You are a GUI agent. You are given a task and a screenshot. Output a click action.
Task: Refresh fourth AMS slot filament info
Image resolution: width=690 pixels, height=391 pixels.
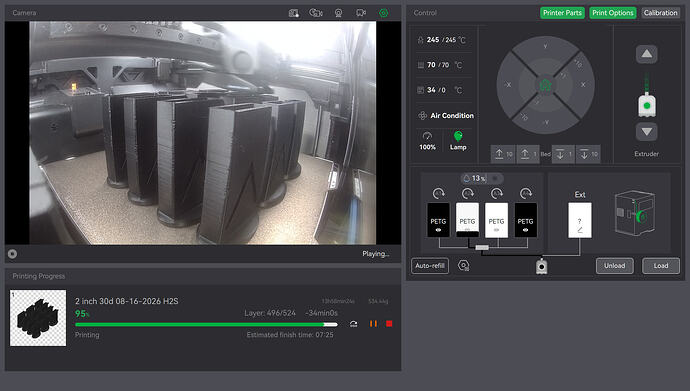point(525,193)
